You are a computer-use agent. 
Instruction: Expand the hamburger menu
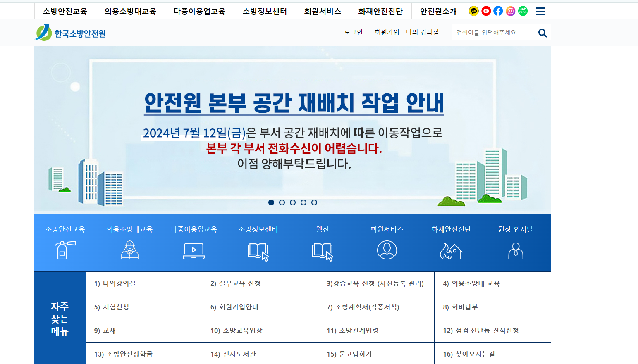pyautogui.click(x=540, y=11)
